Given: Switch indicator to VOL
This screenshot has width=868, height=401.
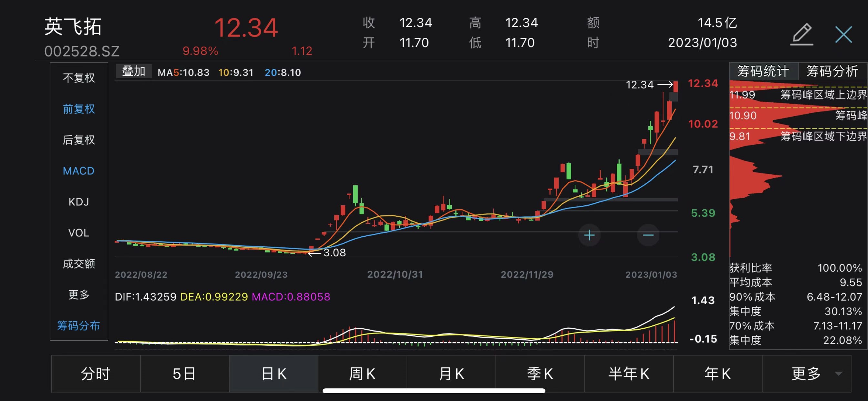Looking at the screenshot, I should (x=79, y=233).
